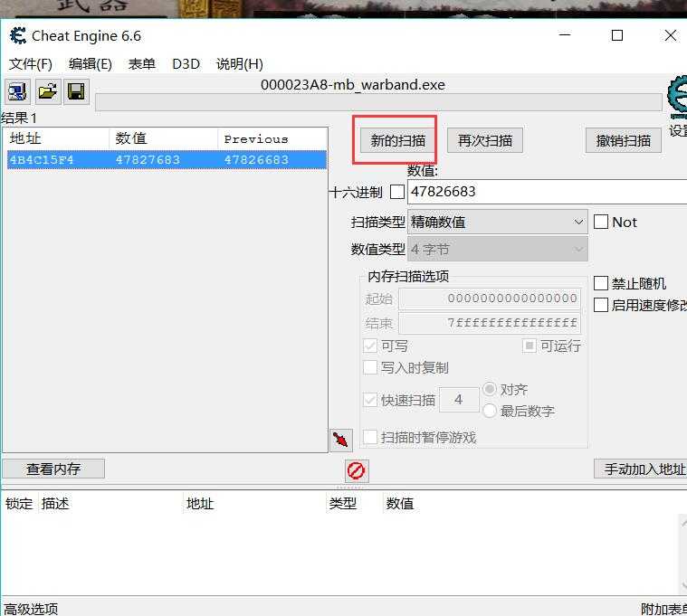Viewport: 687px width, 616px height.
Task: Click process name 000023A8-mb_warband.exe
Action: point(353,84)
